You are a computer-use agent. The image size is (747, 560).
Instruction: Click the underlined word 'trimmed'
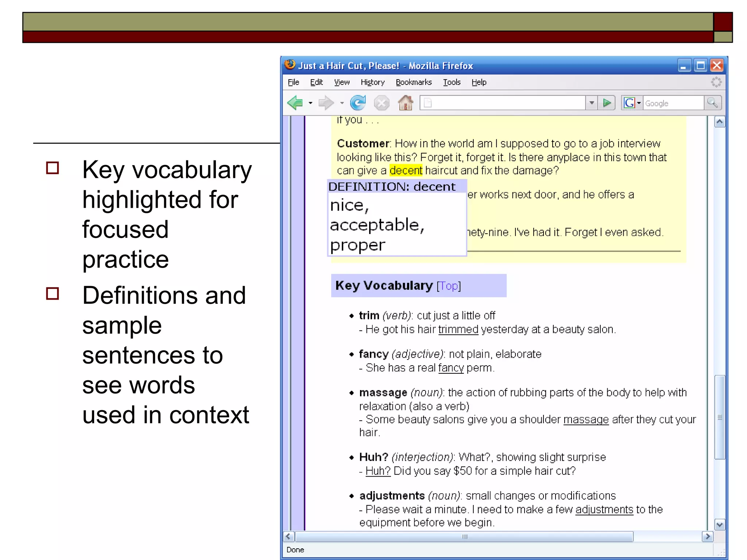click(458, 330)
